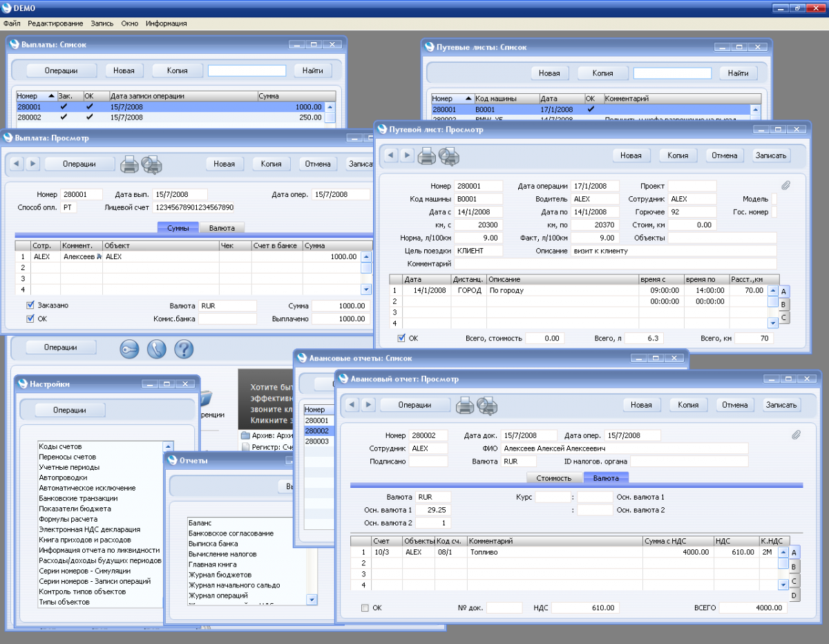Go to next record in Выплата: Просмотр

click(x=32, y=164)
